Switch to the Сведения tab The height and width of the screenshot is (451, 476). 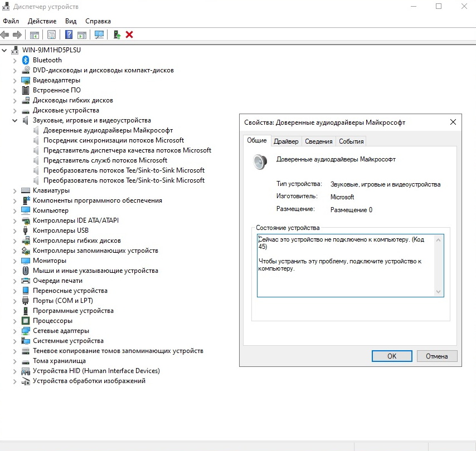(x=318, y=141)
